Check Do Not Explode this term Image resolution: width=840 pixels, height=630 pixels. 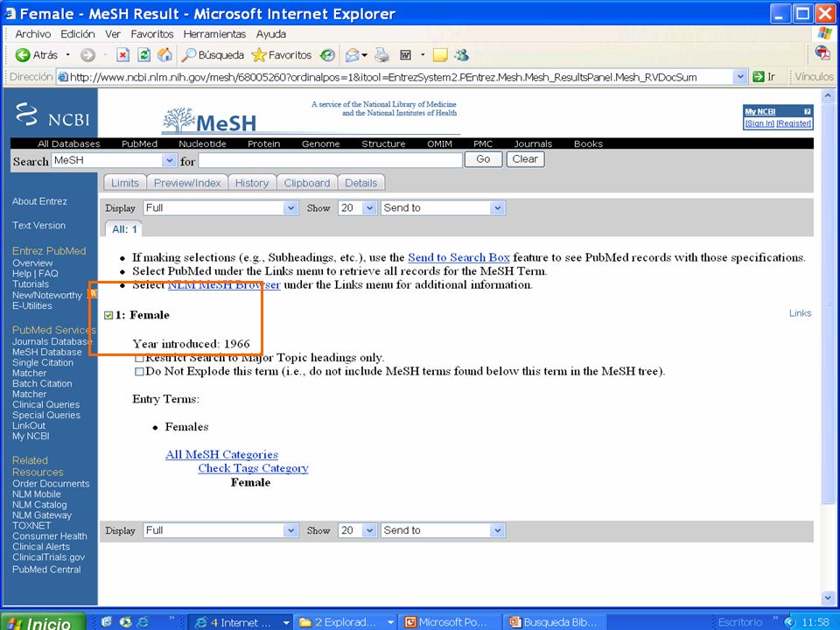tap(139, 371)
